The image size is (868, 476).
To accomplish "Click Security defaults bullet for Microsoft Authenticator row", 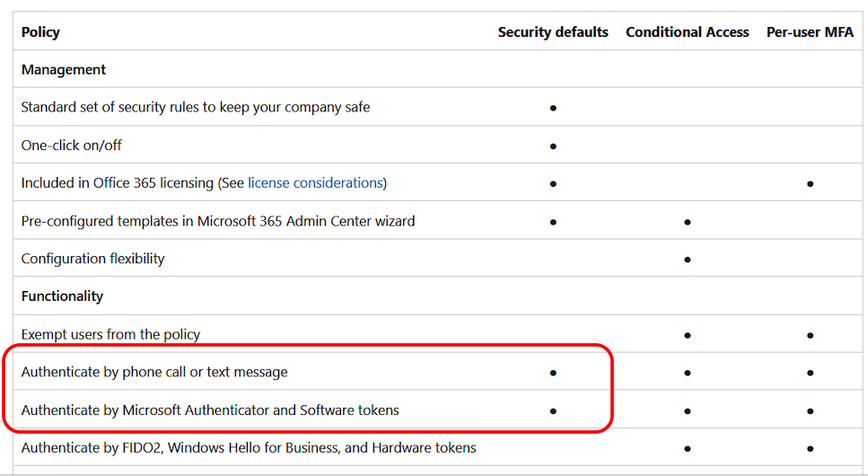I will (553, 411).
